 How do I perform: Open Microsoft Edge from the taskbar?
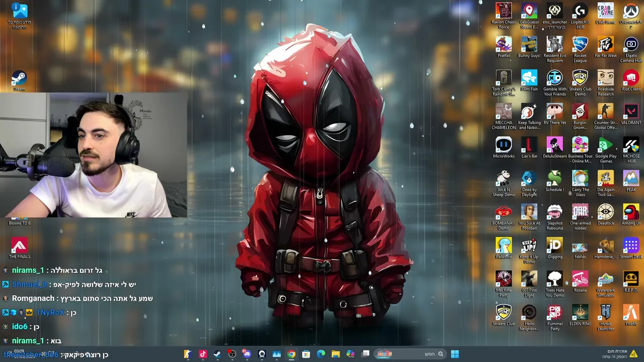coord(321,354)
